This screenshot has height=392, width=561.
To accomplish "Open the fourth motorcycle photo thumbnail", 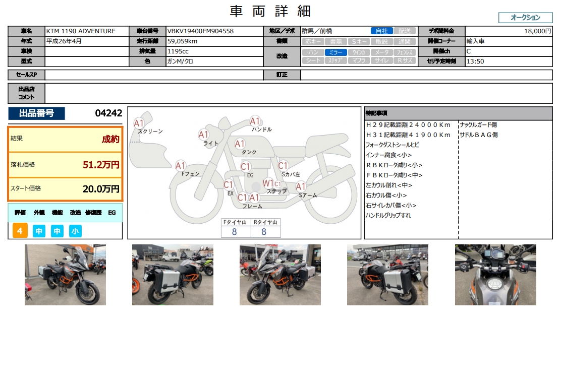I will click(x=387, y=275).
